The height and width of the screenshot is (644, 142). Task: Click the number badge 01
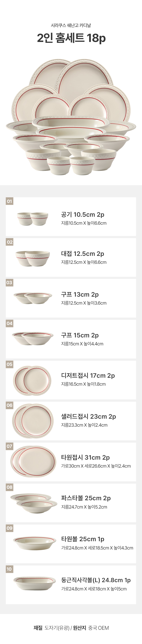(9, 201)
